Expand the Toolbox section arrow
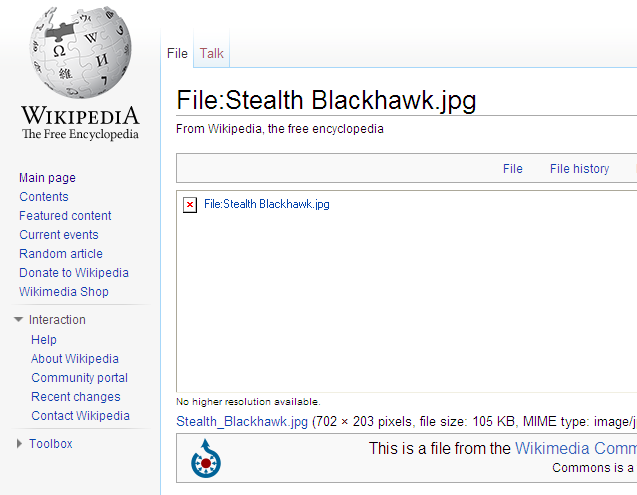The height and width of the screenshot is (495, 637). coord(19,444)
